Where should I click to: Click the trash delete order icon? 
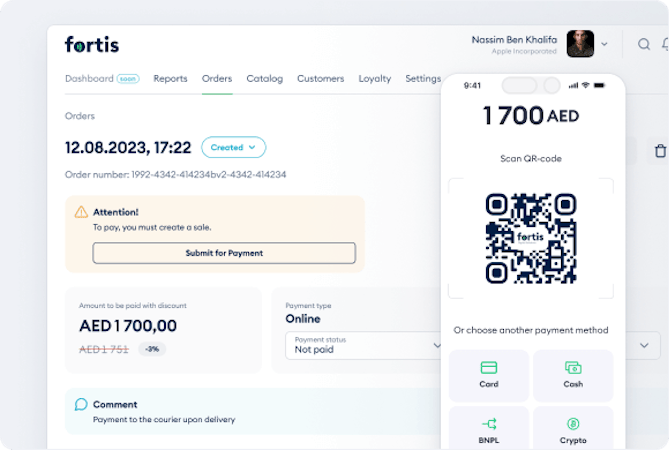click(660, 151)
